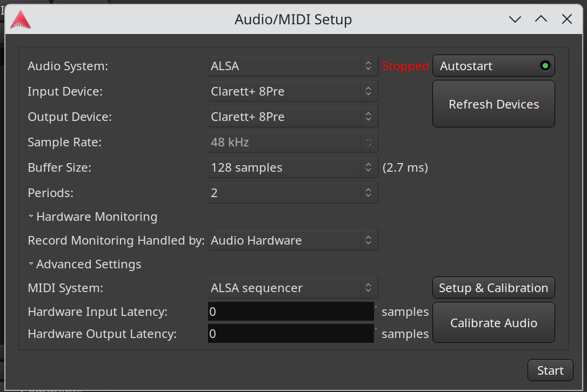Click the Hardware Output Latency field
Screen dimensions: 587x392
tap(290, 334)
